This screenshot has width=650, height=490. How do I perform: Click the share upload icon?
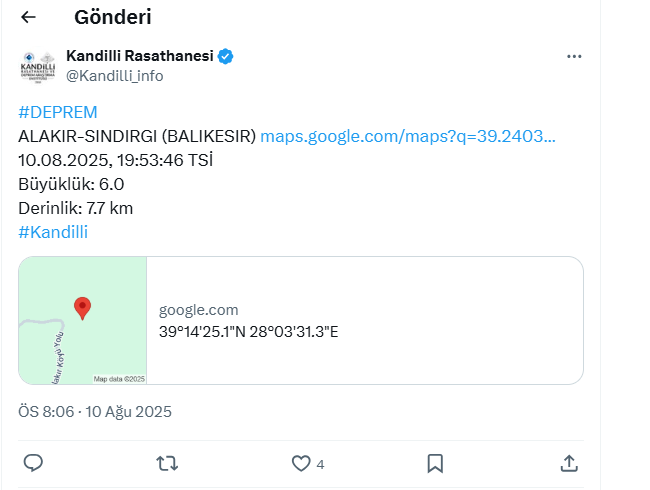point(569,463)
